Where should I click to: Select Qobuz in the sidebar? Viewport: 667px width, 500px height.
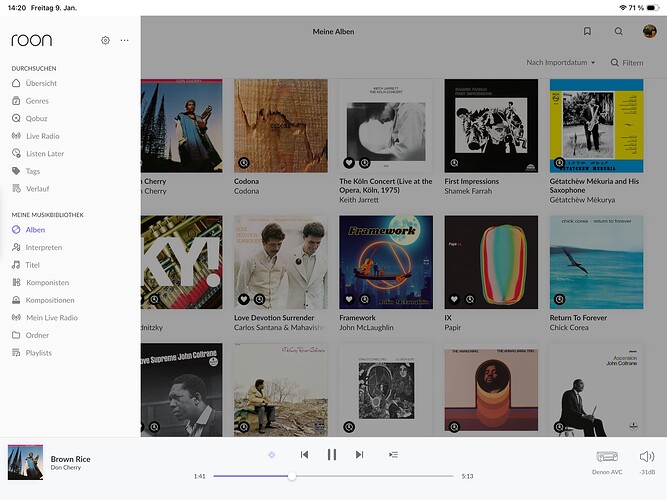click(37, 118)
